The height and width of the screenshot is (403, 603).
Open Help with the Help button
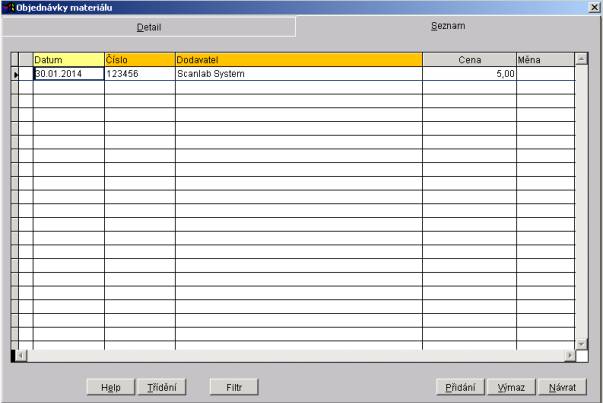[x=110, y=386]
